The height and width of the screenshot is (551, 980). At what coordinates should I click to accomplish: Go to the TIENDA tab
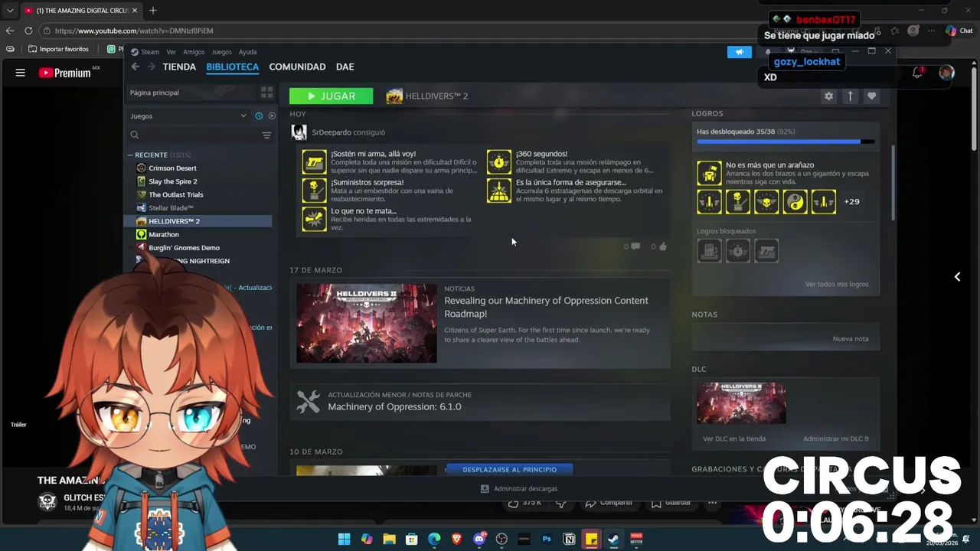coord(179,67)
